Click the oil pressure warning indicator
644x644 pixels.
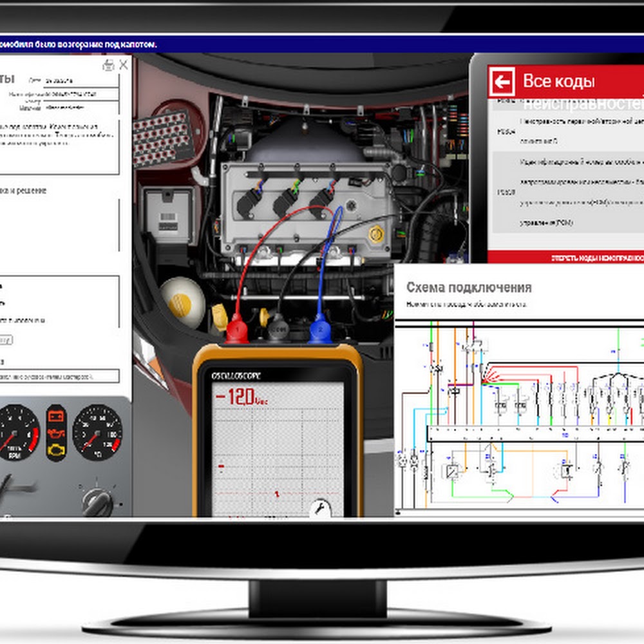click(56, 433)
